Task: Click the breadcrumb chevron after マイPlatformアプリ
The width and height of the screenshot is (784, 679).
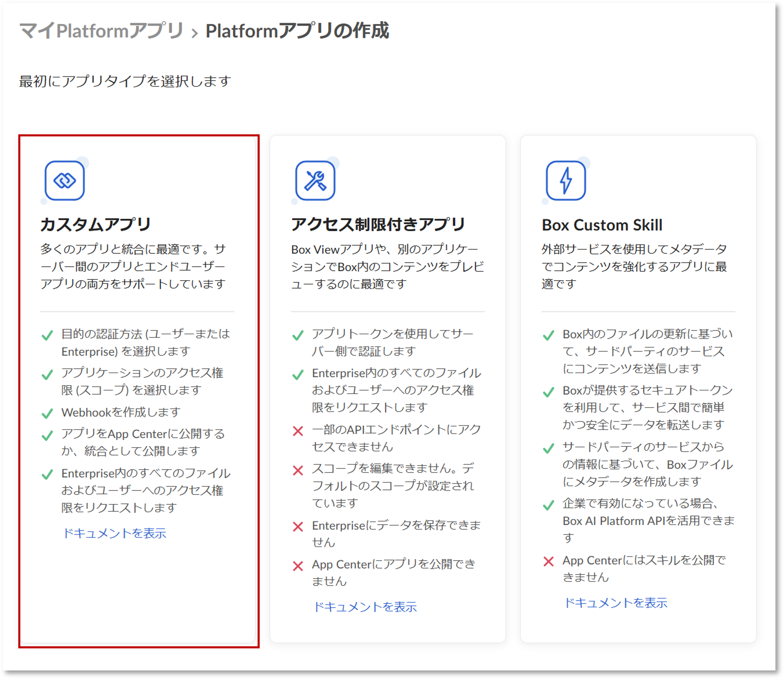Action: coord(195,33)
